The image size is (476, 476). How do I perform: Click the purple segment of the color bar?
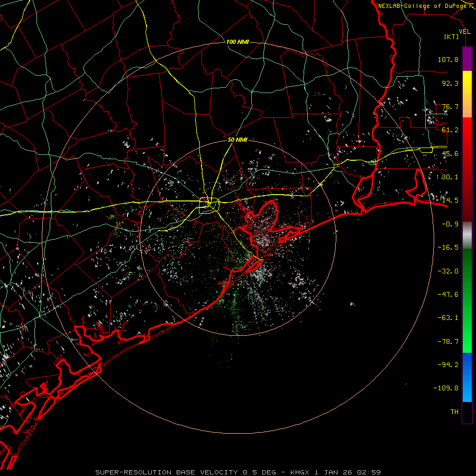(467, 59)
